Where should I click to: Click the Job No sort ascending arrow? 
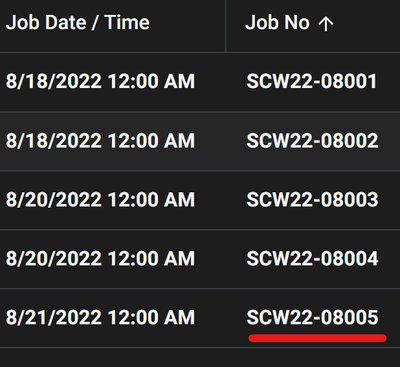(x=326, y=24)
